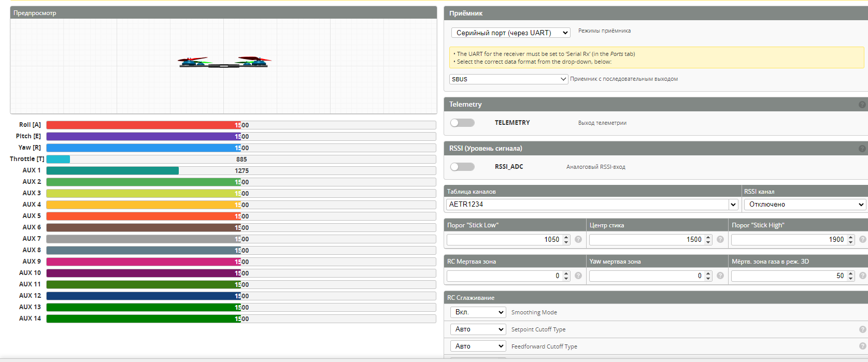Increase the stick center value
This screenshot has height=362, width=868.
point(708,237)
